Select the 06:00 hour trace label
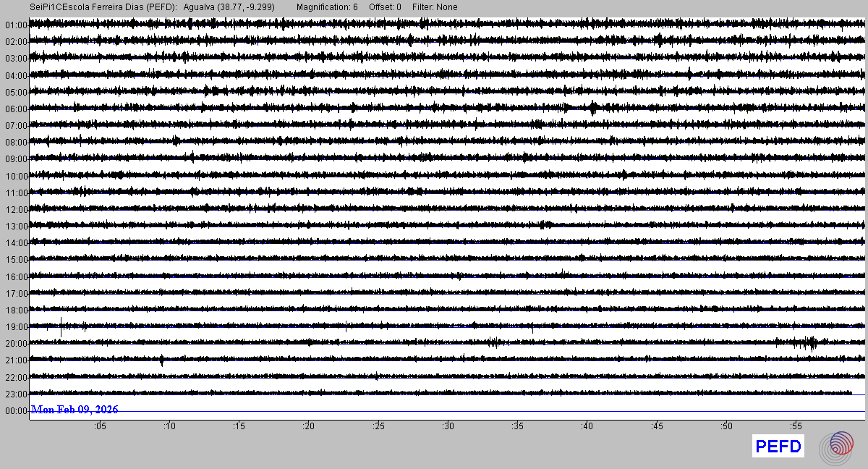The image size is (868, 469). tap(16, 109)
